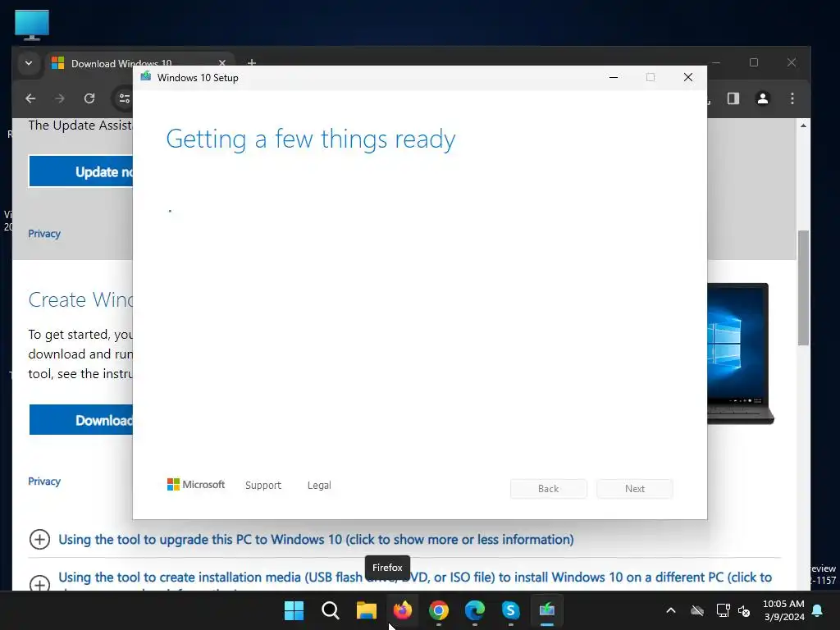This screenshot has height=630, width=840.
Task: Open Skype from the taskbar
Action: pyautogui.click(x=510, y=609)
